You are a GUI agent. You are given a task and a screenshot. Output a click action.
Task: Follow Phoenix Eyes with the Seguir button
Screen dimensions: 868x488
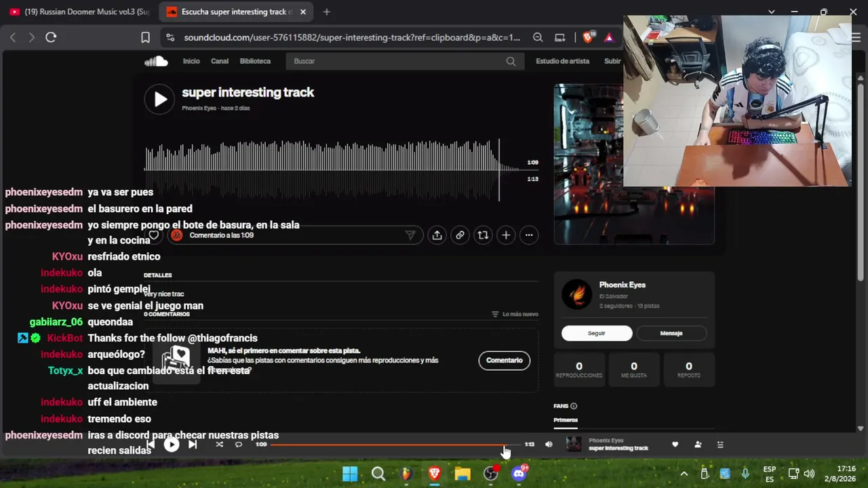click(597, 333)
